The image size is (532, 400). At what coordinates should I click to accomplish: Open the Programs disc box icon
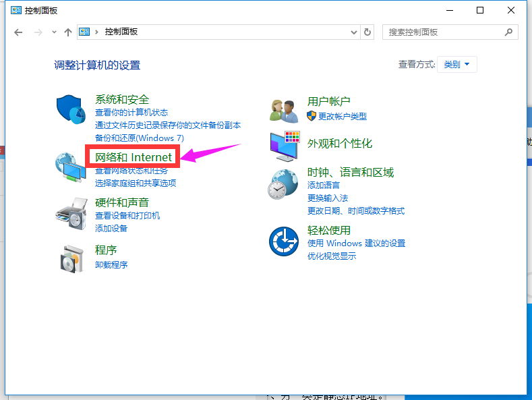[71, 257]
